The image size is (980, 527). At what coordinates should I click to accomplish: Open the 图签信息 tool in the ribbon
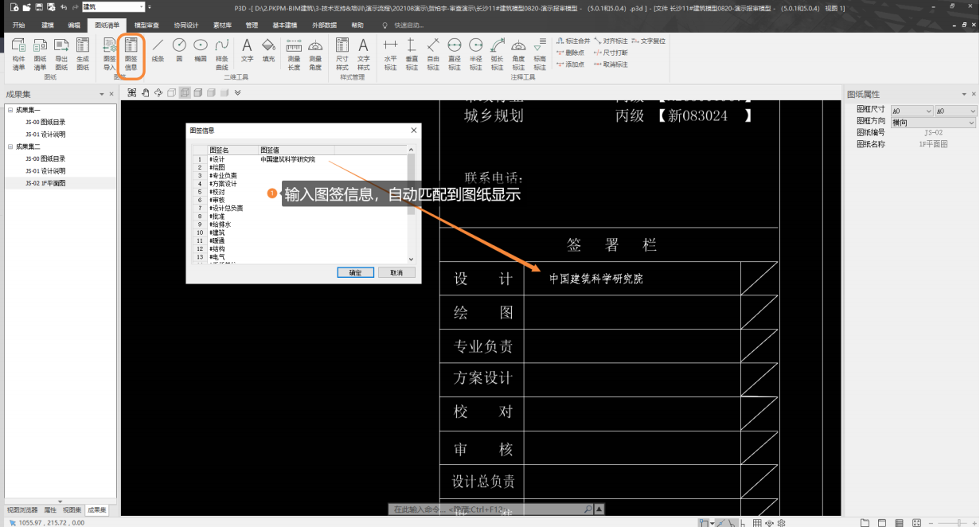click(131, 53)
